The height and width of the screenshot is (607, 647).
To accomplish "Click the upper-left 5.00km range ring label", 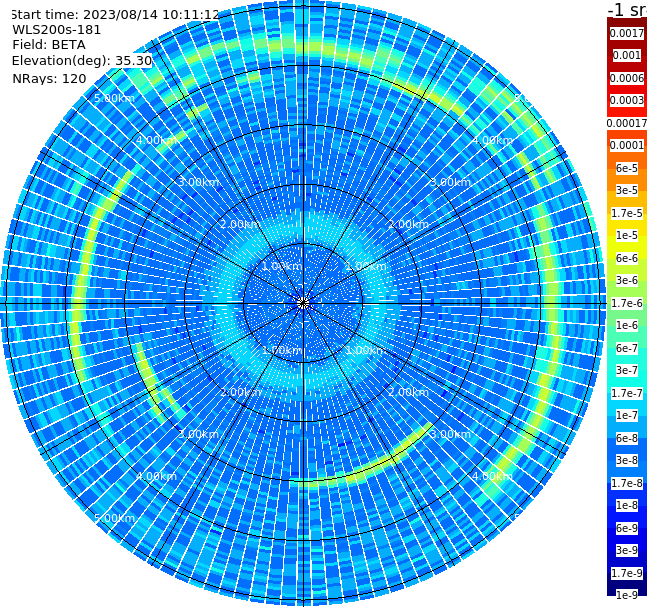I will point(114,98).
